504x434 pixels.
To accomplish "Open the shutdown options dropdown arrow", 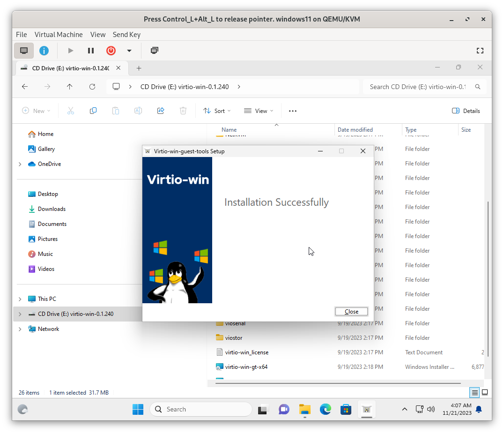I will (129, 51).
